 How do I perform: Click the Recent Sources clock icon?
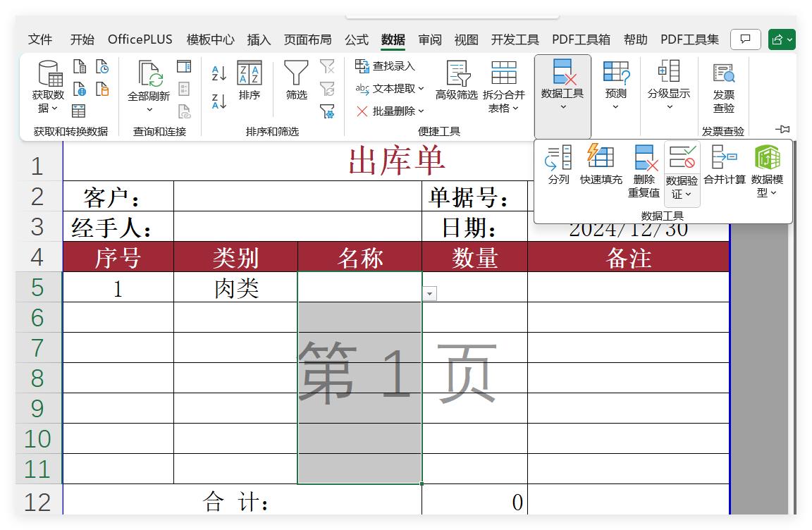[102, 67]
